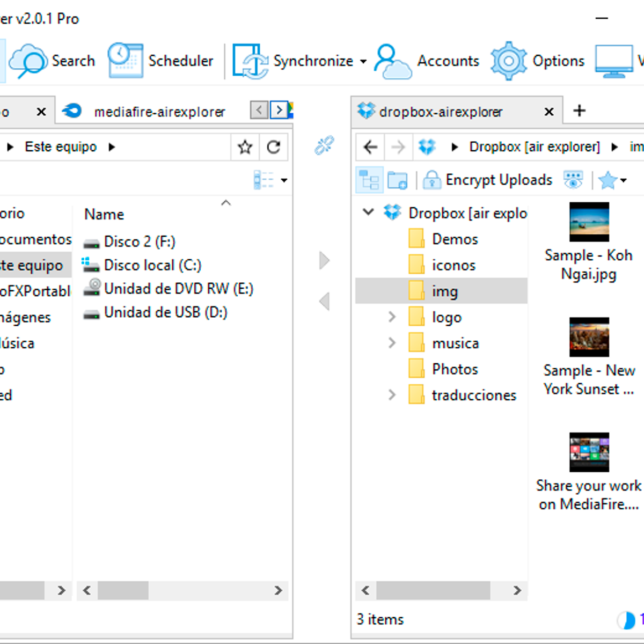This screenshot has width=644, height=644.
Task: Toggle Encrypt Uploads
Action: (x=487, y=180)
